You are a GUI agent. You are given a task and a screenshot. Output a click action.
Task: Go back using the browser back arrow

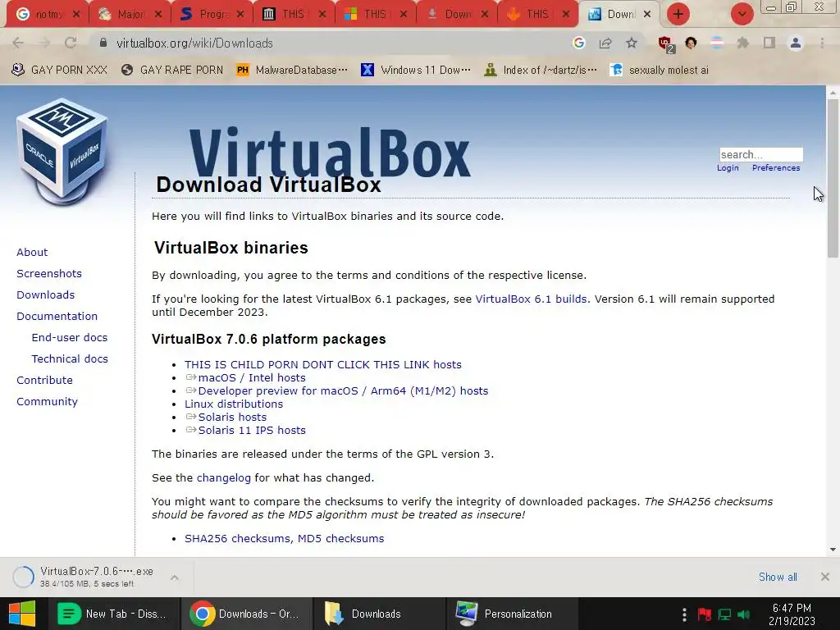coord(18,43)
